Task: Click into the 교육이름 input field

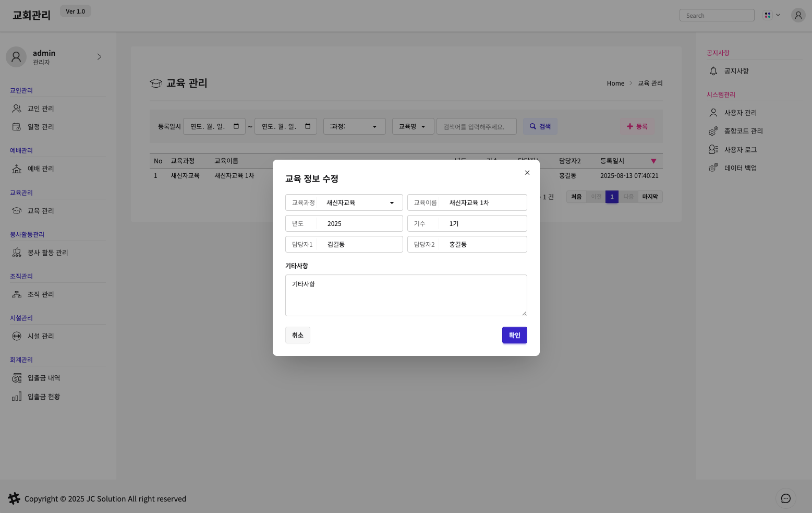Action: click(x=484, y=202)
